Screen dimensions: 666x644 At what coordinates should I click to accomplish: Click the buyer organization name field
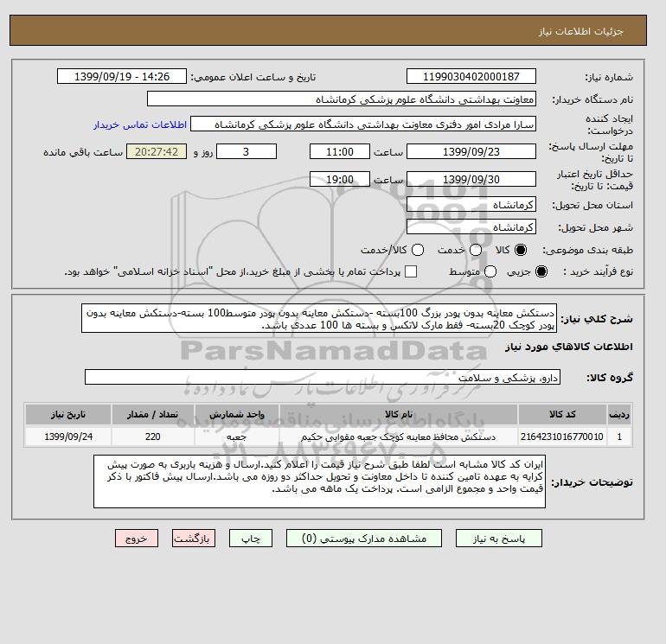pyautogui.click(x=342, y=99)
